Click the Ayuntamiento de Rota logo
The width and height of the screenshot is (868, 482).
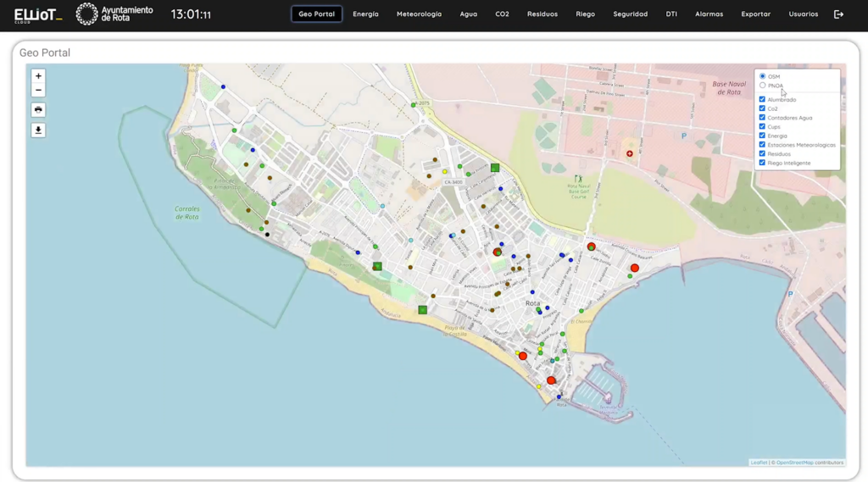(x=114, y=14)
